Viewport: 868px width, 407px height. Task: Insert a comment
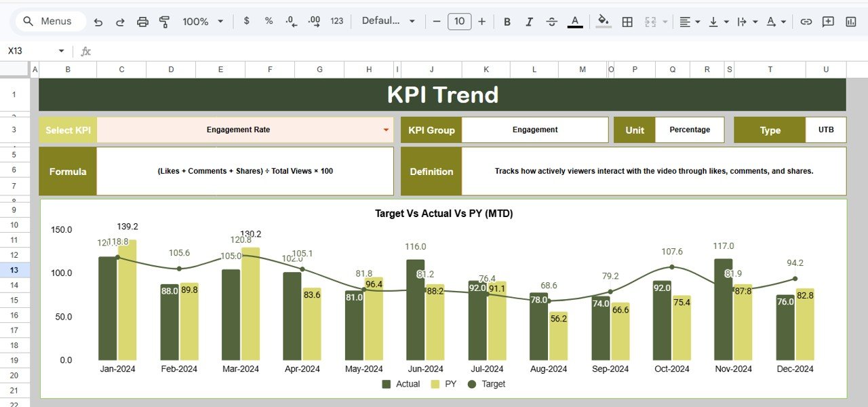(x=828, y=21)
